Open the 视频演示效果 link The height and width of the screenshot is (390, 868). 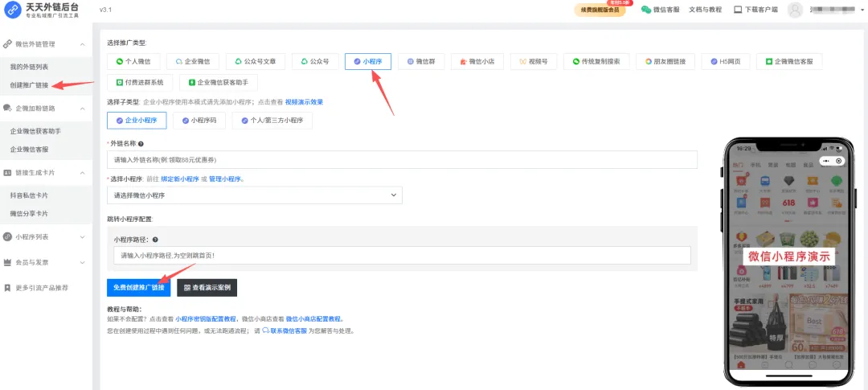point(304,102)
